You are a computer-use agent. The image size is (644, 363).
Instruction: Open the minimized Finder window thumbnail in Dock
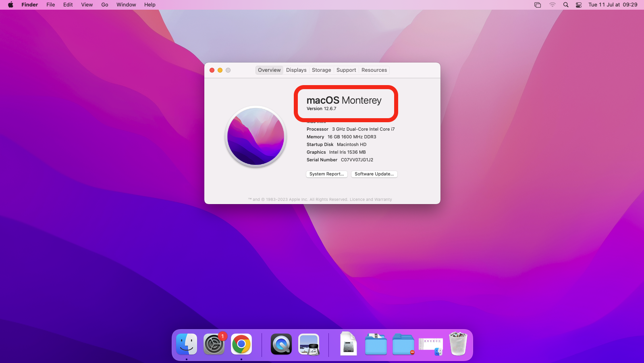click(x=431, y=346)
